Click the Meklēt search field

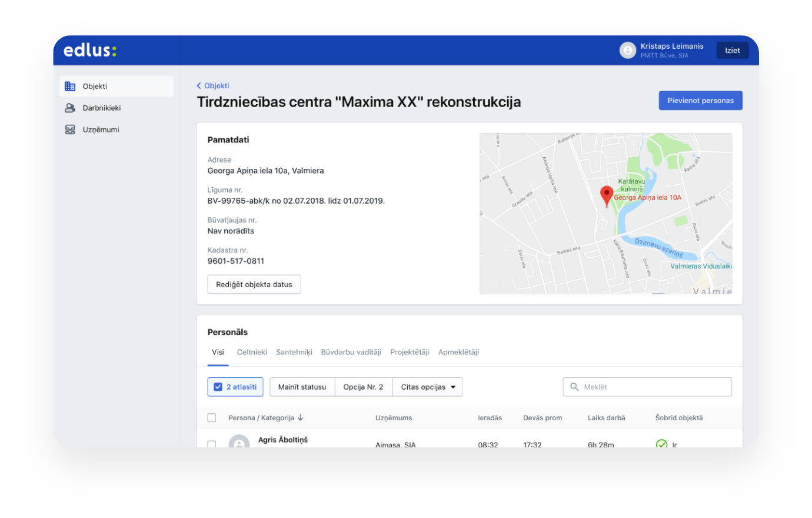(647, 387)
